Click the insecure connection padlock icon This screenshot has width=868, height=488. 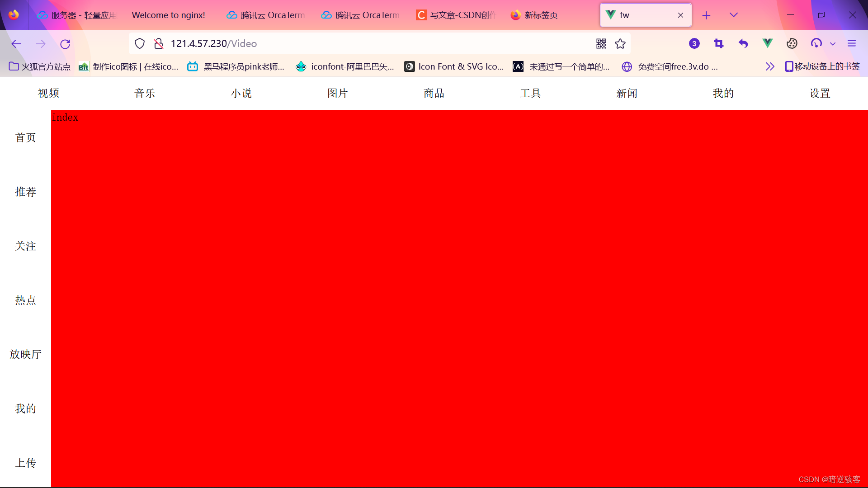(158, 43)
